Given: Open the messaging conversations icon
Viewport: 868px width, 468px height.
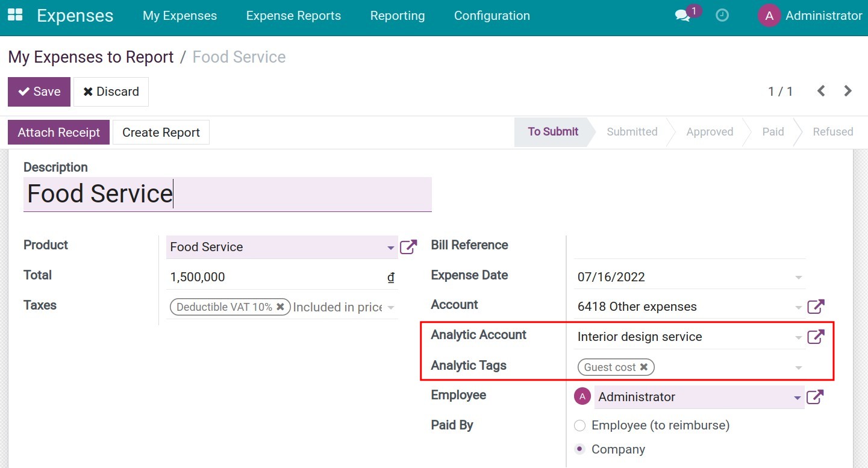Looking at the screenshot, I should (682, 16).
